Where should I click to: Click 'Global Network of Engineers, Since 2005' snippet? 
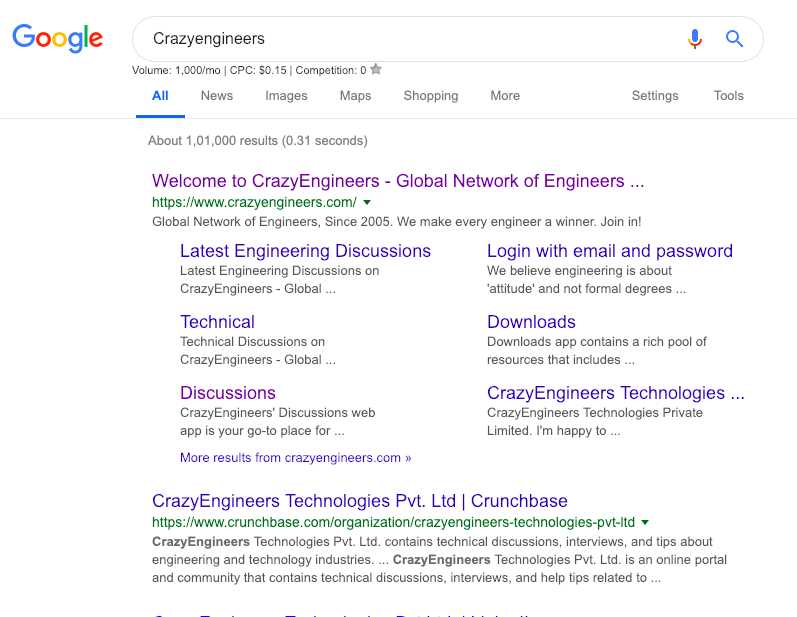[x=396, y=222]
